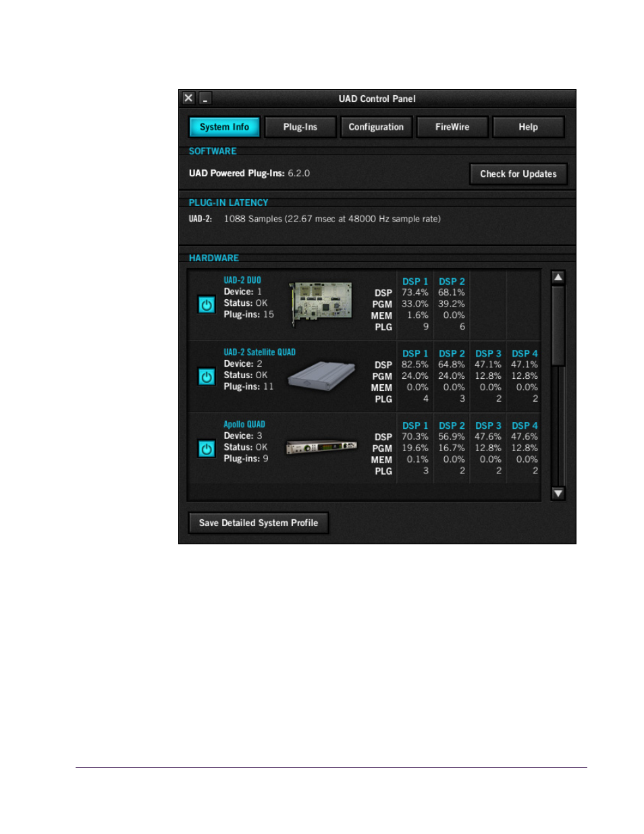The width and height of the screenshot is (644, 834).
Task: Click the UAD-2 DUO card image
Action: [x=321, y=303]
